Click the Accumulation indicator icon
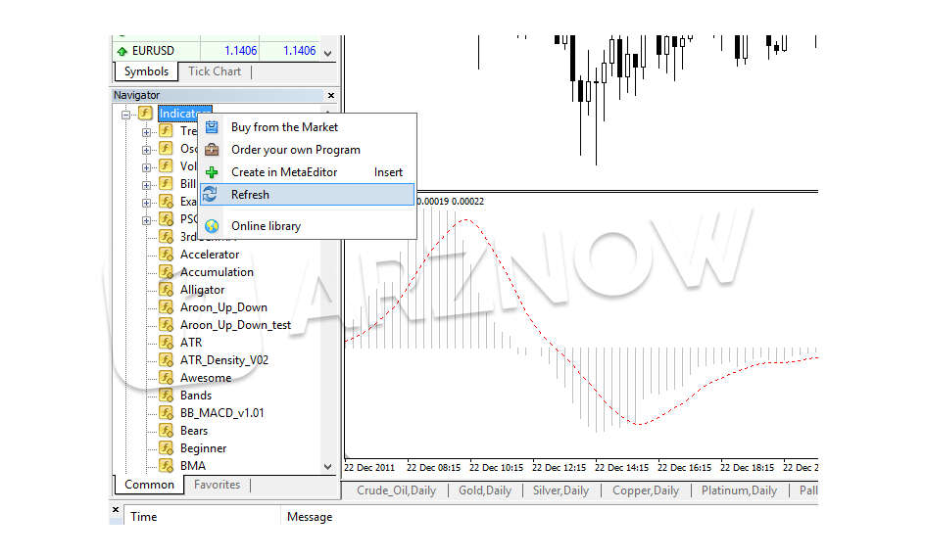Screen dimensions: 925x560 pyautogui.click(x=167, y=272)
